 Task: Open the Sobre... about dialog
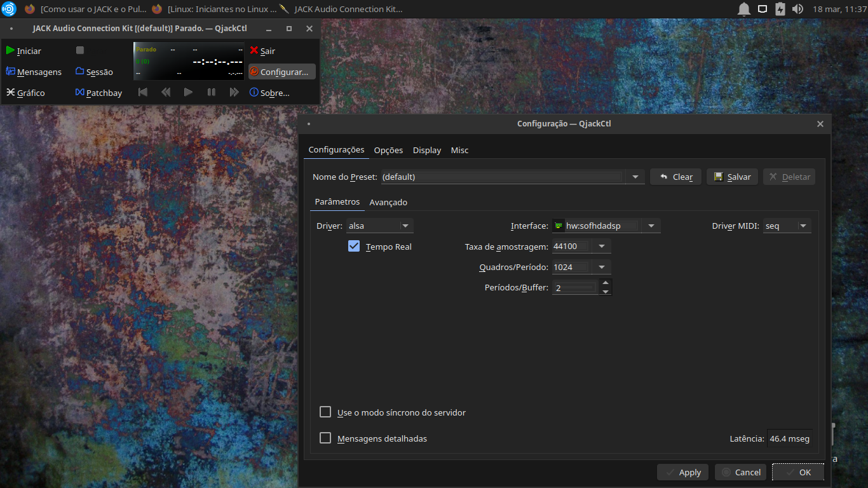point(270,93)
